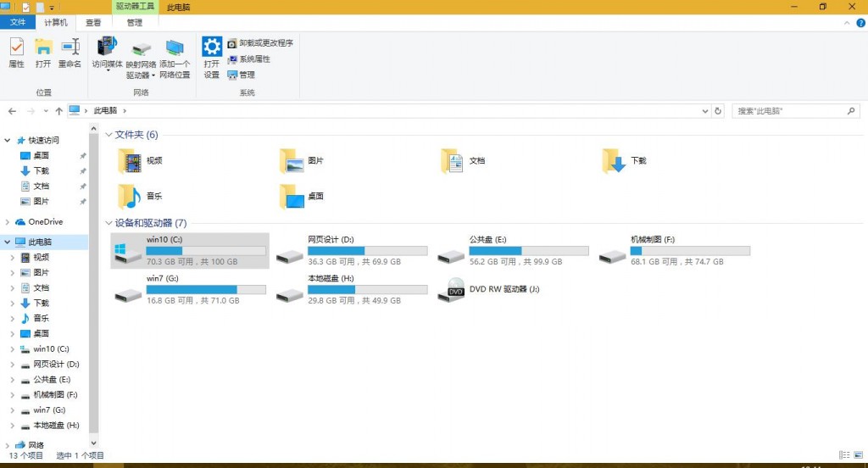The image size is (868, 468).
Task: Collapse the 设备和驱动器 (7) group
Action: 108,223
